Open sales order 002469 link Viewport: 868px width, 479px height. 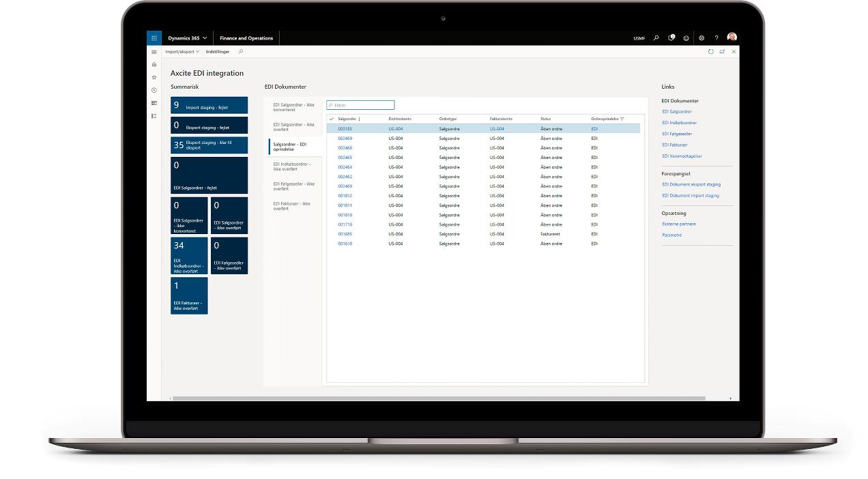[345, 139]
